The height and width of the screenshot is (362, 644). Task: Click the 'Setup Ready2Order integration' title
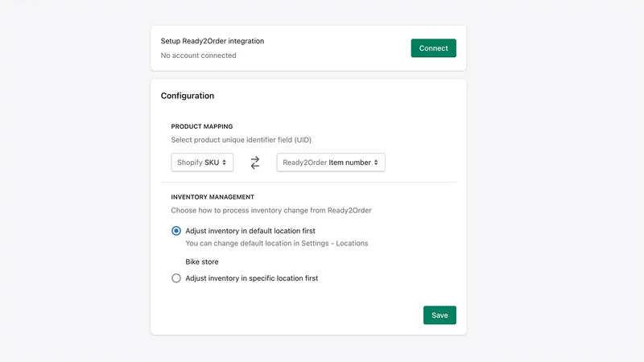coord(213,41)
